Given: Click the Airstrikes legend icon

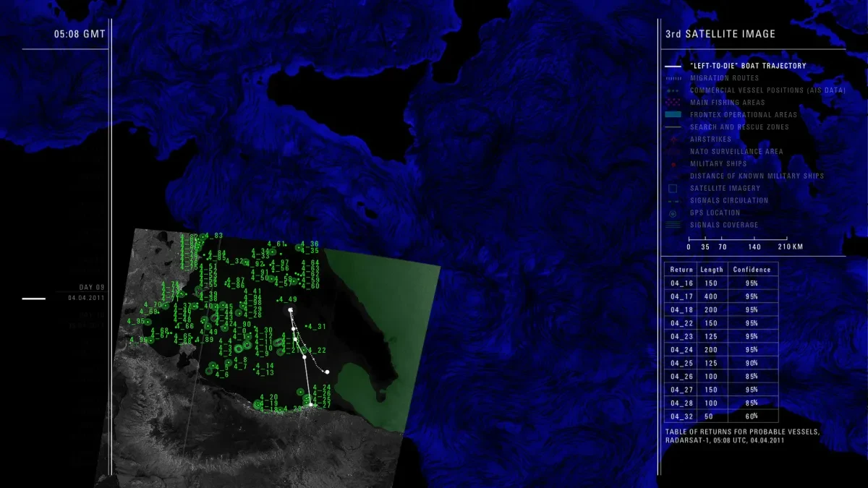Looking at the screenshot, I should [x=673, y=140].
